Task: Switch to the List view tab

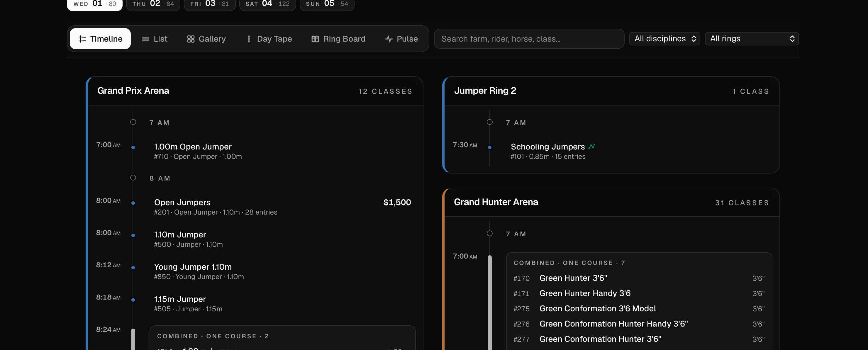Action: pos(155,39)
